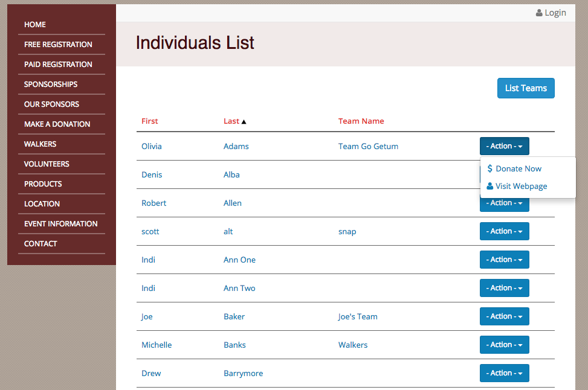Viewport: 588px width, 390px height.
Task: Expand the Action dropdown for Drew Barrymore
Action: point(505,373)
